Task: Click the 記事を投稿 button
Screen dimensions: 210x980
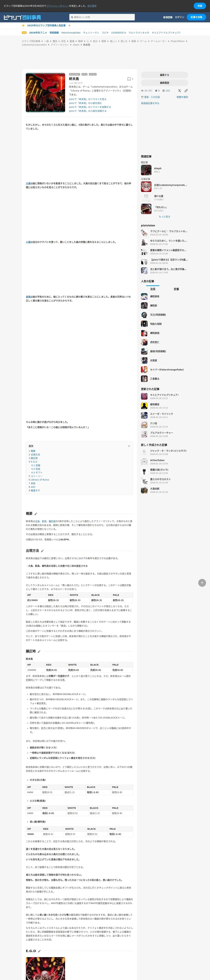Action: point(197,17)
